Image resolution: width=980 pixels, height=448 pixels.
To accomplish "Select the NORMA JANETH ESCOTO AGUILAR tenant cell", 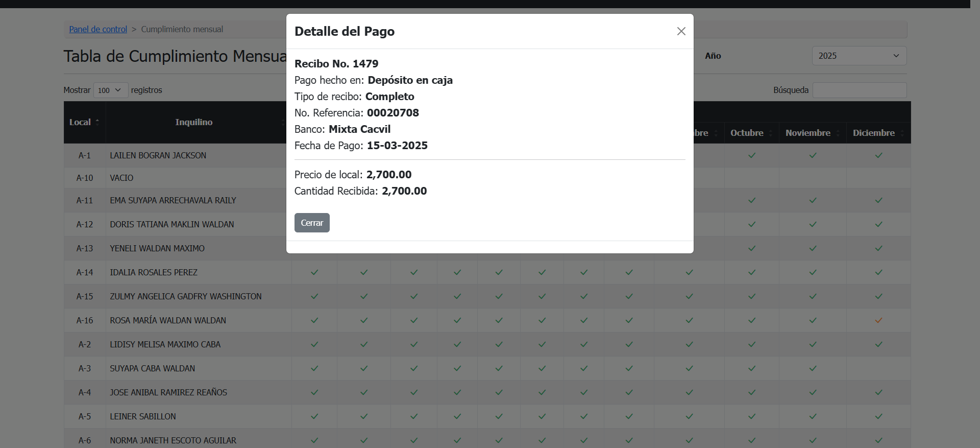I will 173,440.
